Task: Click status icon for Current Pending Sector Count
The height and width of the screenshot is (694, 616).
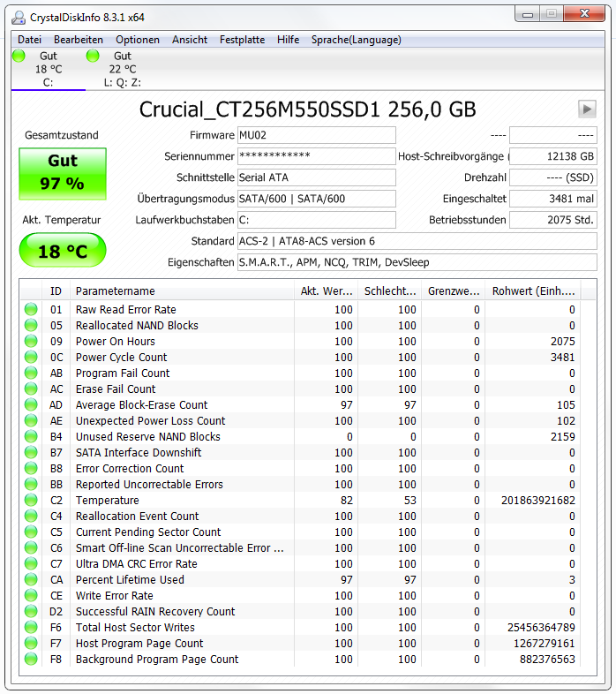Action: (x=31, y=532)
